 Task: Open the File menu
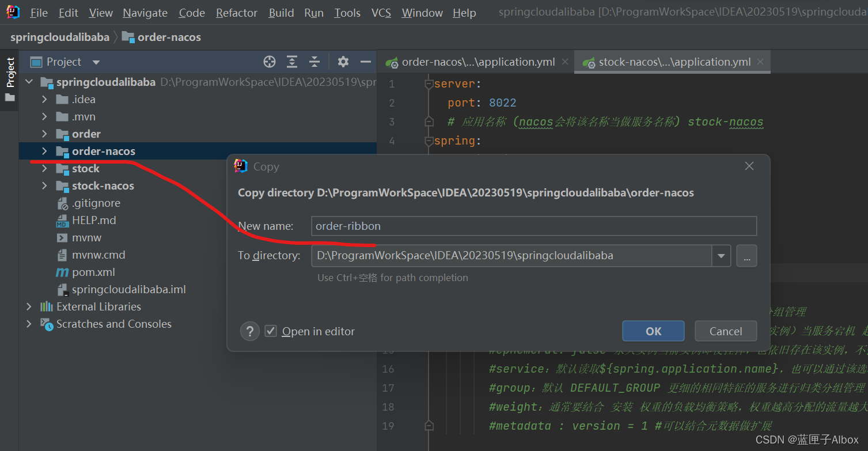(x=39, y=13)
